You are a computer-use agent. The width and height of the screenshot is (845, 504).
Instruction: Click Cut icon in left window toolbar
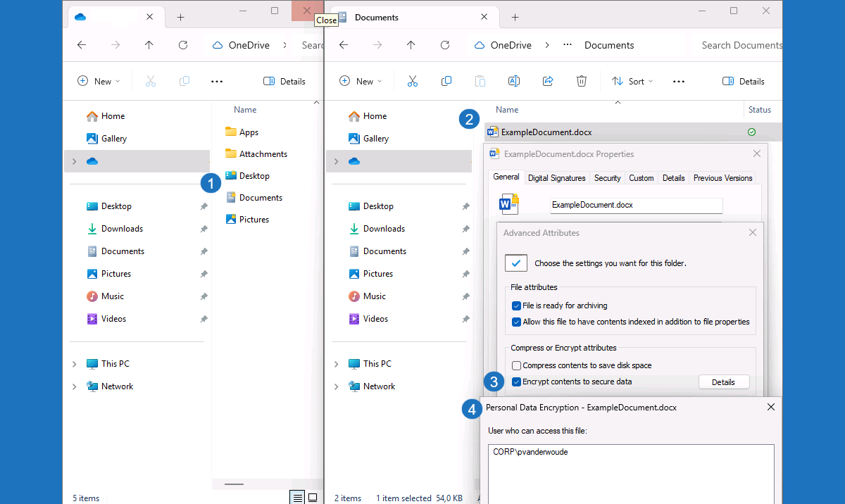coord(151,81)
